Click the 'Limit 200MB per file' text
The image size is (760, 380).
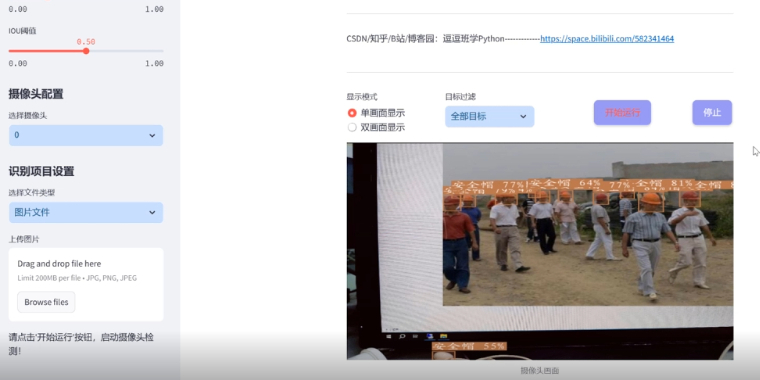[x=77, y=278]
